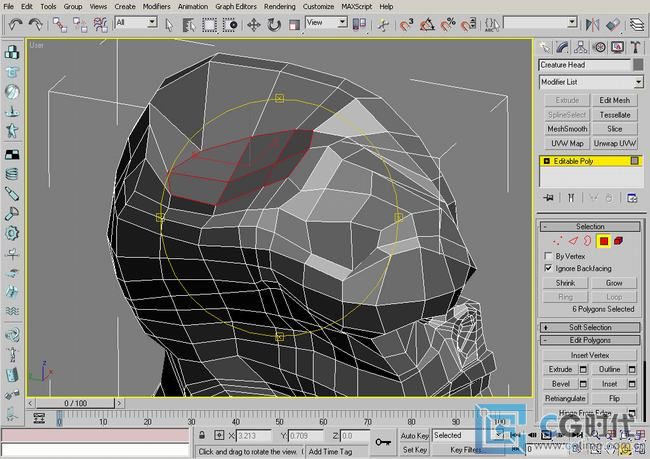Click the reactor rigid body collection cubes icon

tap(12, 52)
